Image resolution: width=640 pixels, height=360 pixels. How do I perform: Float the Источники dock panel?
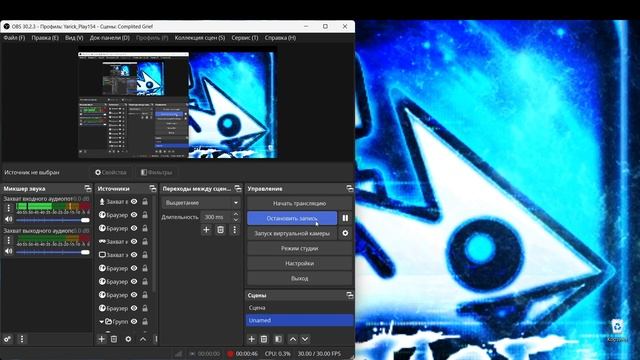click(x=153, y=189)
